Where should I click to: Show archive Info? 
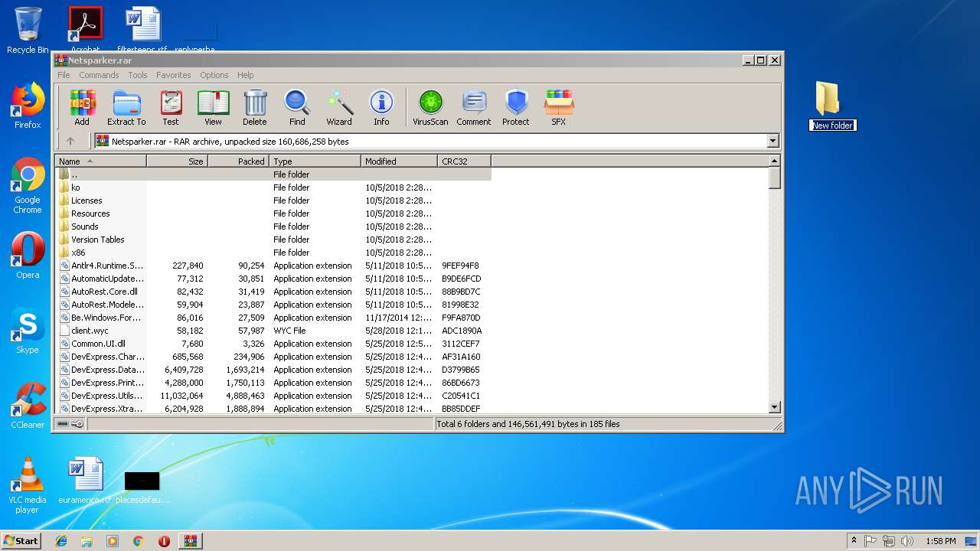381,107
